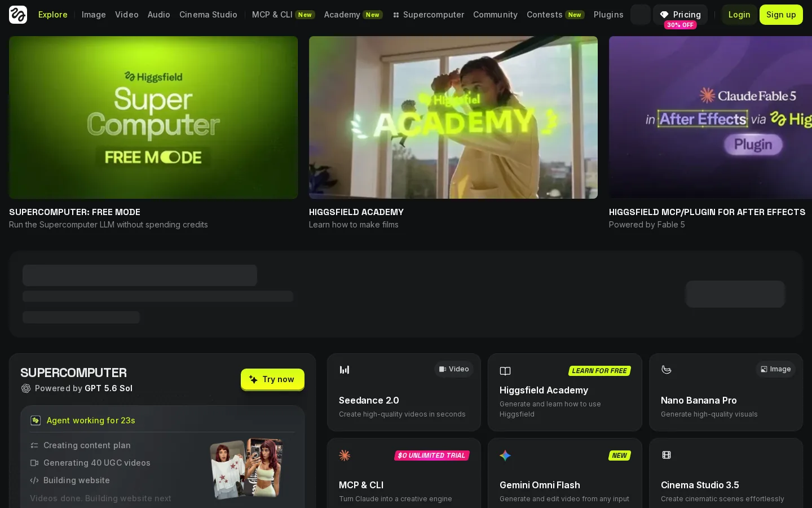Image resolution: width=812 pixels, height=508 pixels.
Task: Open the Cinema Studio 3.5 card
Action: [x=726, y=473]
